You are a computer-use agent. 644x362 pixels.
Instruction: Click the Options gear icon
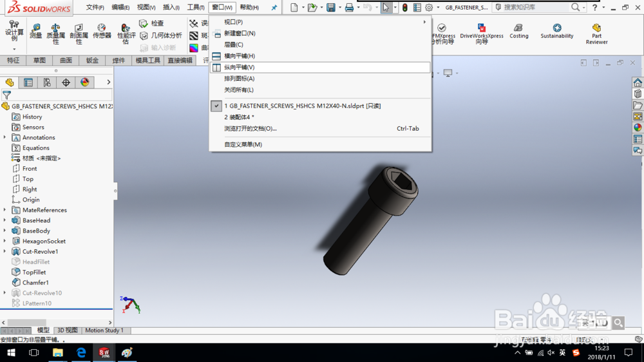tap(429, 7)
